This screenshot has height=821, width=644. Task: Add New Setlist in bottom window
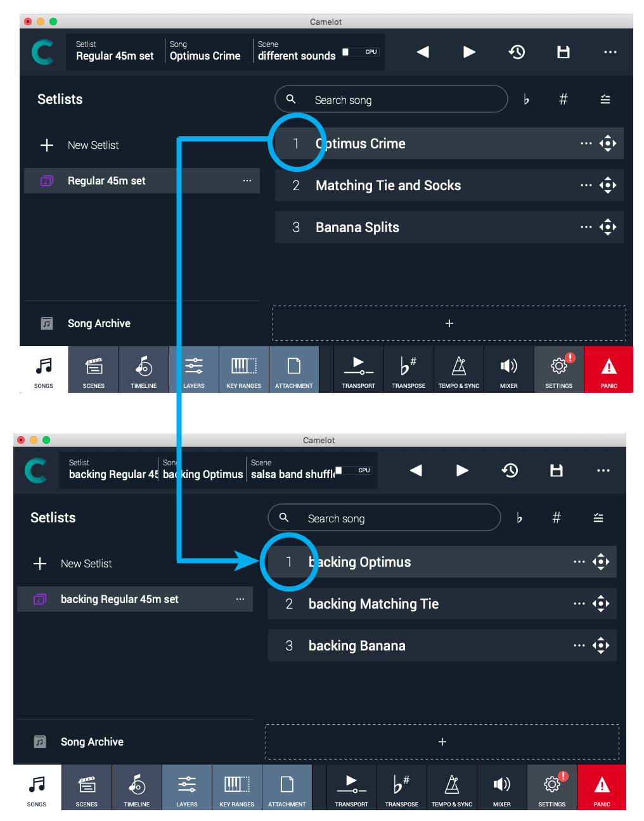(x=73, y=564)
